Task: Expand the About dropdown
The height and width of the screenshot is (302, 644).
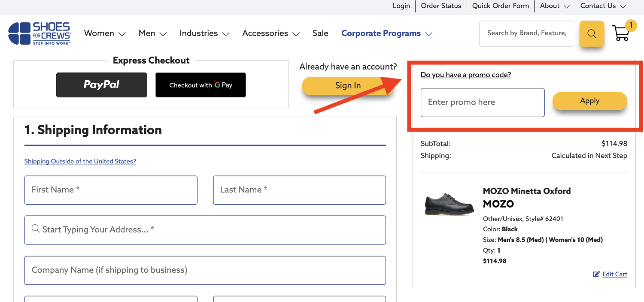Action: (x=555, y=6)
